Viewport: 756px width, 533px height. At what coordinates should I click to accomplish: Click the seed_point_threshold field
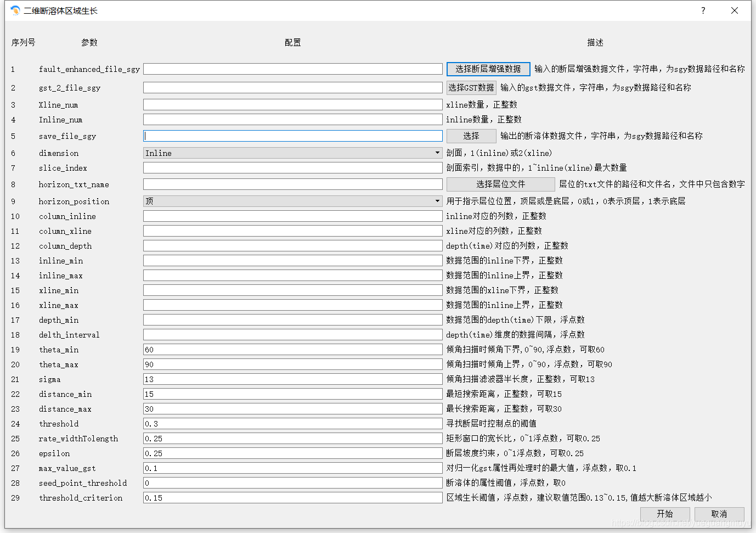pos(293,482)
